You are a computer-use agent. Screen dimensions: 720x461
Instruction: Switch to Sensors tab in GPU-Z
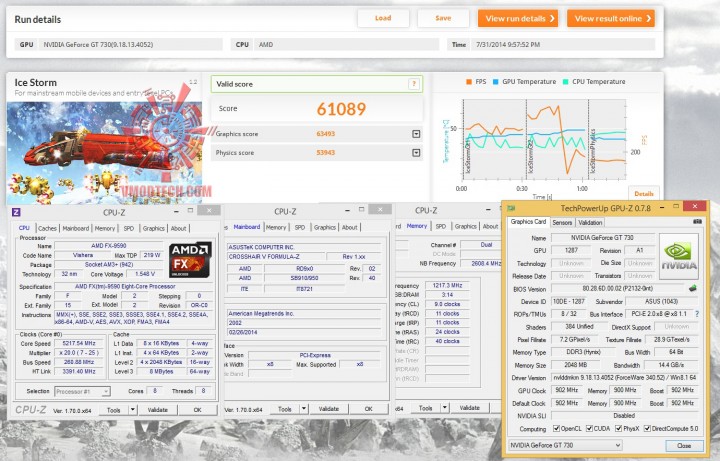(x=562, y=222)
